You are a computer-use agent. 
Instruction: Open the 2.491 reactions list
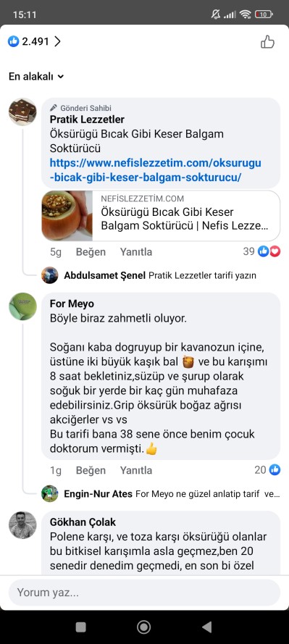[35, 41]
